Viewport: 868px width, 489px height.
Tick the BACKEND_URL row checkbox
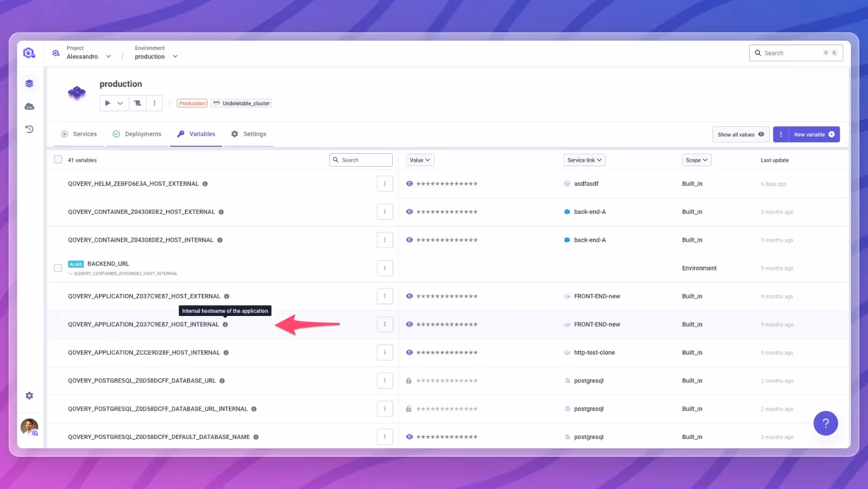pyautogui.click(x=58, y=268)
